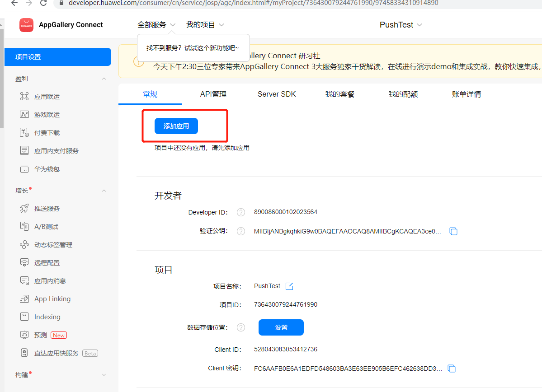Copy the Client 密钥 value
The image size is (542, 392).
point(452,369)
